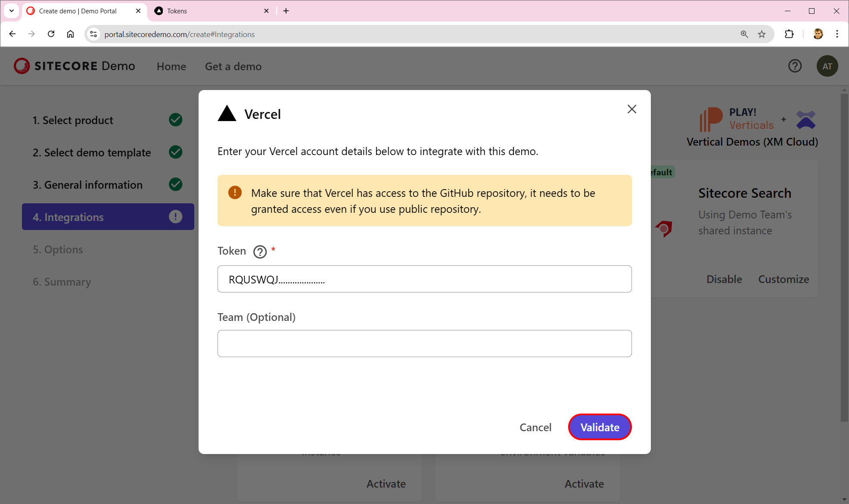Open the AT user avatar menu
Viewport: 849px width, 504px height.
pyautogui.click(x=827, y=66)
